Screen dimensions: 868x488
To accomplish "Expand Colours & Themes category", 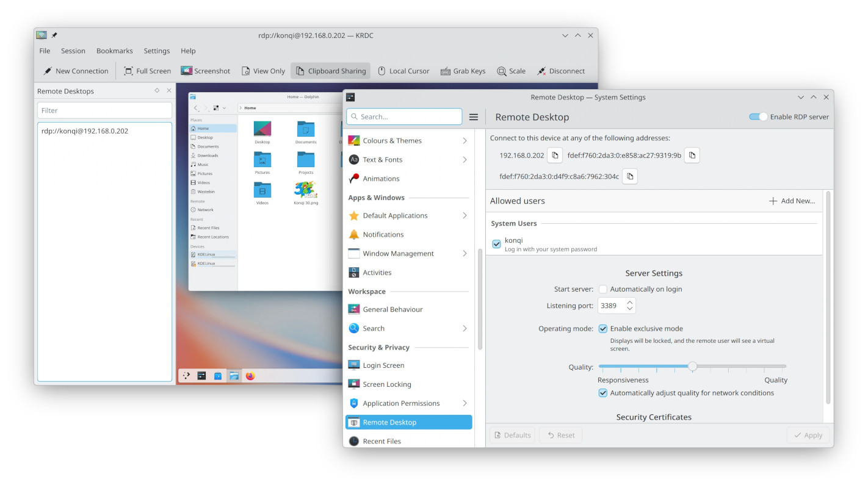I will 465,140.
